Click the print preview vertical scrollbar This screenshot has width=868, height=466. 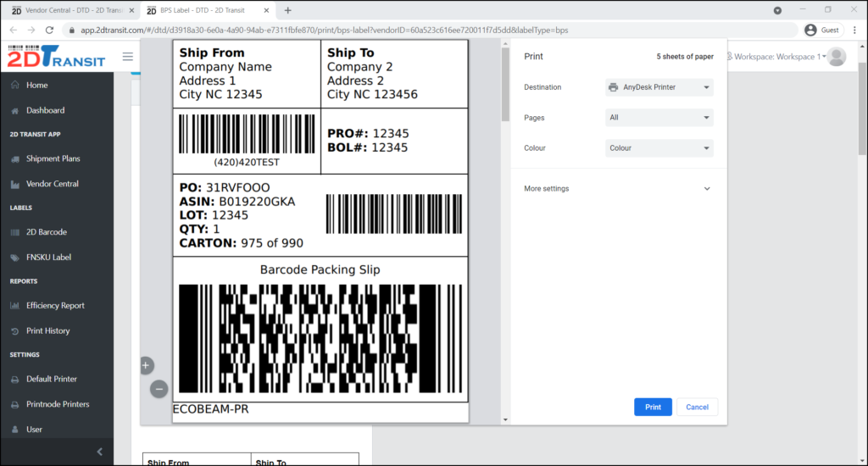click(x=505, y=84)
